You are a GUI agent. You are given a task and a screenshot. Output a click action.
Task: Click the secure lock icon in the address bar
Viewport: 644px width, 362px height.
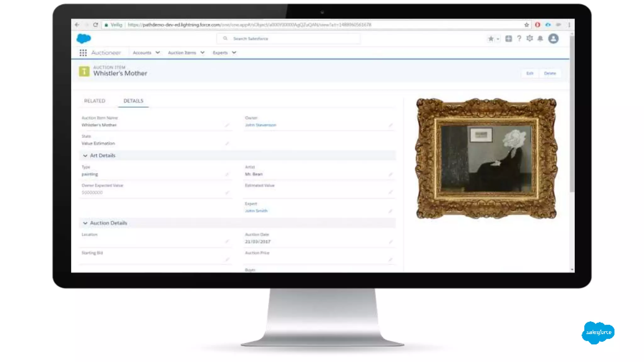(106, 25)
